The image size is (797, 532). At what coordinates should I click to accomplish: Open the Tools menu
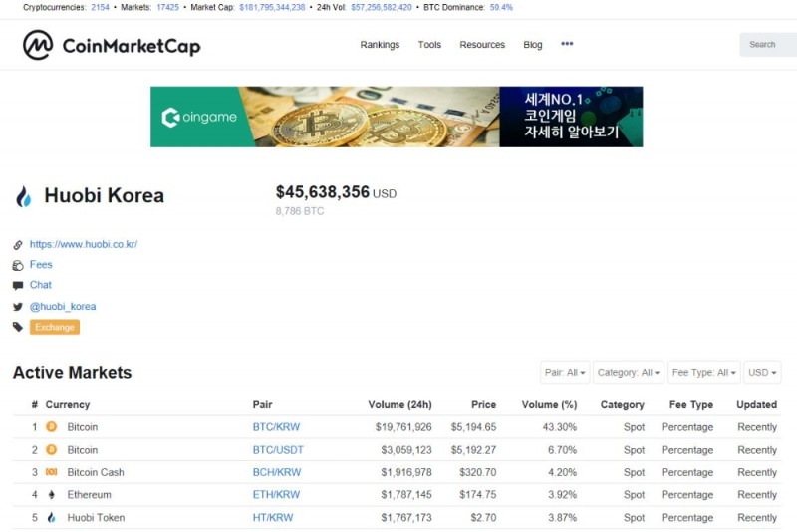coord(429,45)
